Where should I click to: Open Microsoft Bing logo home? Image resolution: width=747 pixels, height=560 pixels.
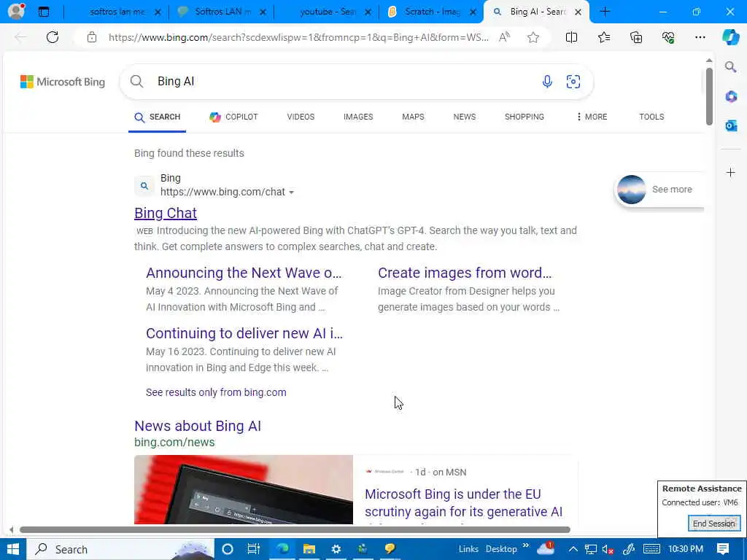coord(63,82)
